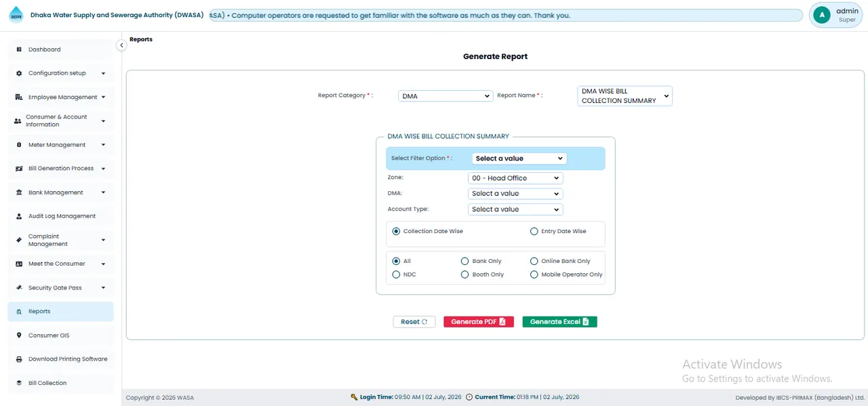Click the Generate PDF button
Viewport: 868px width, 406px height.
(x=479, y=322)
